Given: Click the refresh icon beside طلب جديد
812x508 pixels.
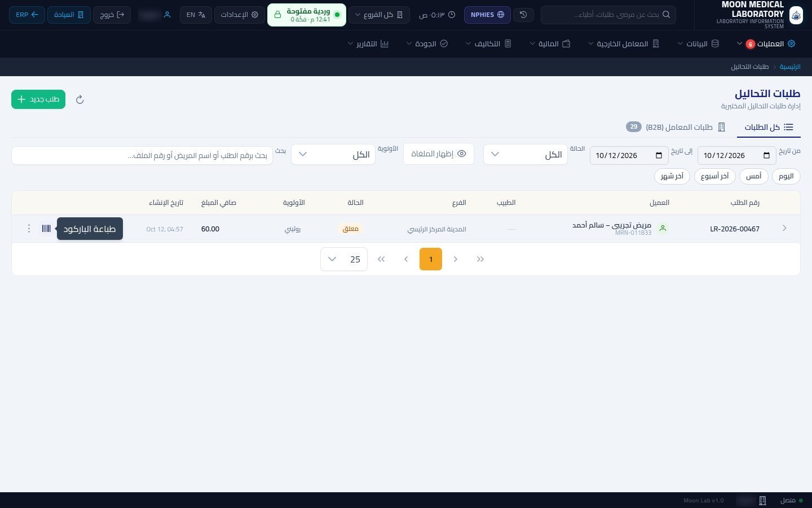Looking at the screenshot, I should click(x=80, y=99).
